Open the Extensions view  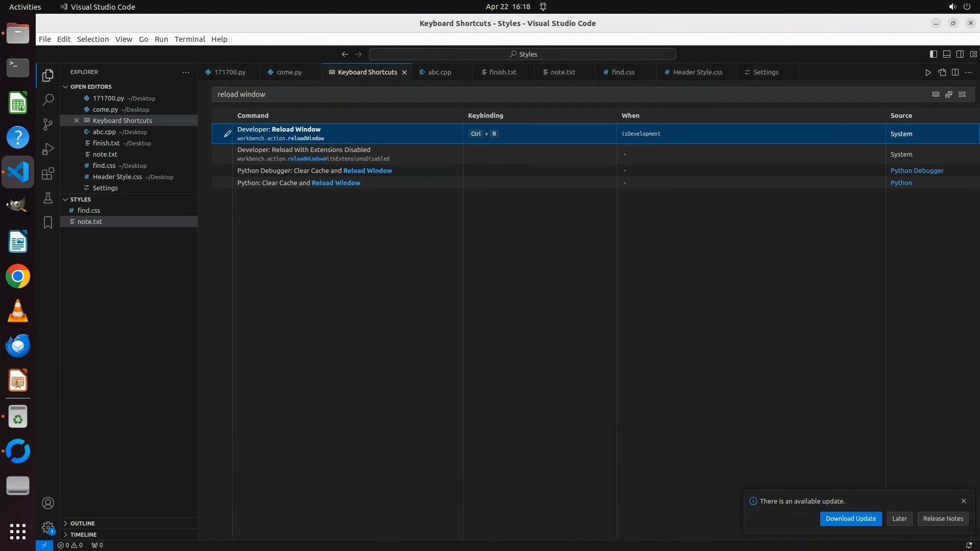[x=48, y=173]
